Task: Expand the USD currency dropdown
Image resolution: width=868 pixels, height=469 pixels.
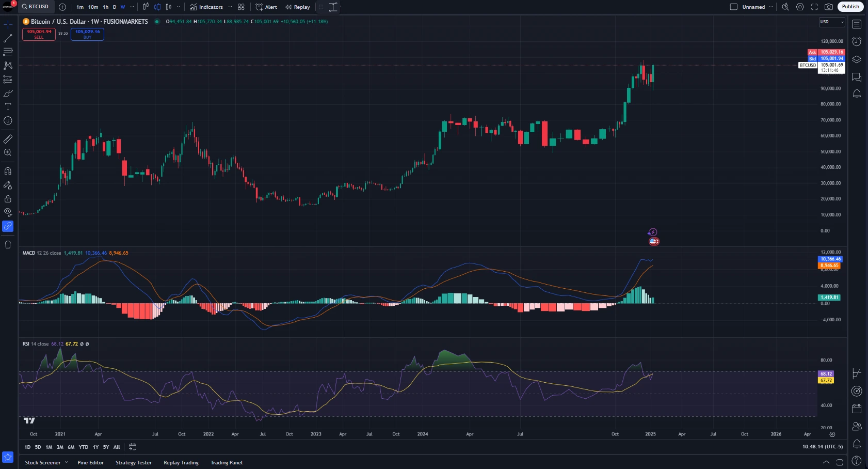Action: point(832,22)
